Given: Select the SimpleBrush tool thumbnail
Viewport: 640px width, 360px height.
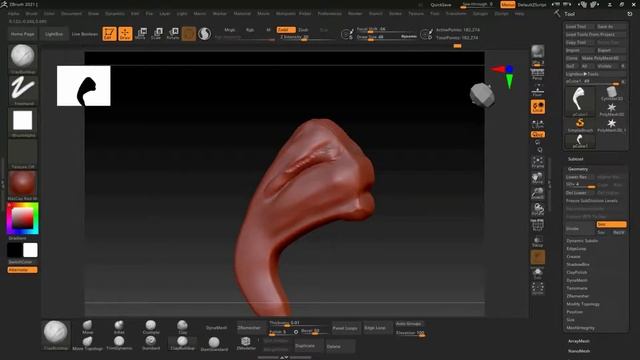Looking at the screenshot, I should pos(580,125).
